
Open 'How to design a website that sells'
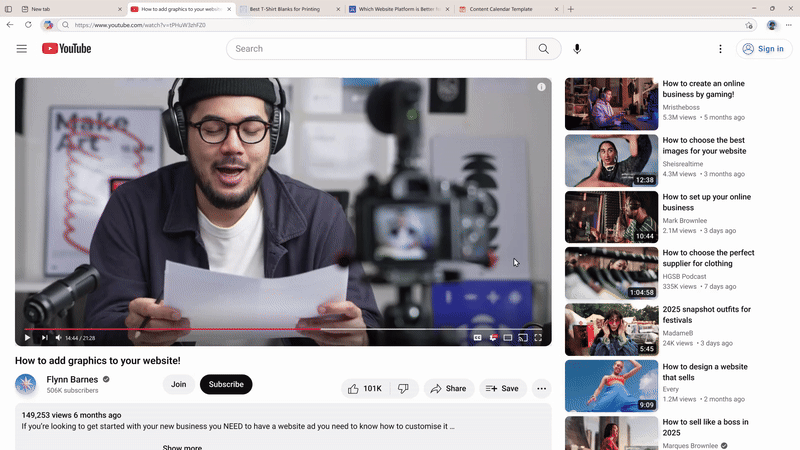(x=705, y=372)
